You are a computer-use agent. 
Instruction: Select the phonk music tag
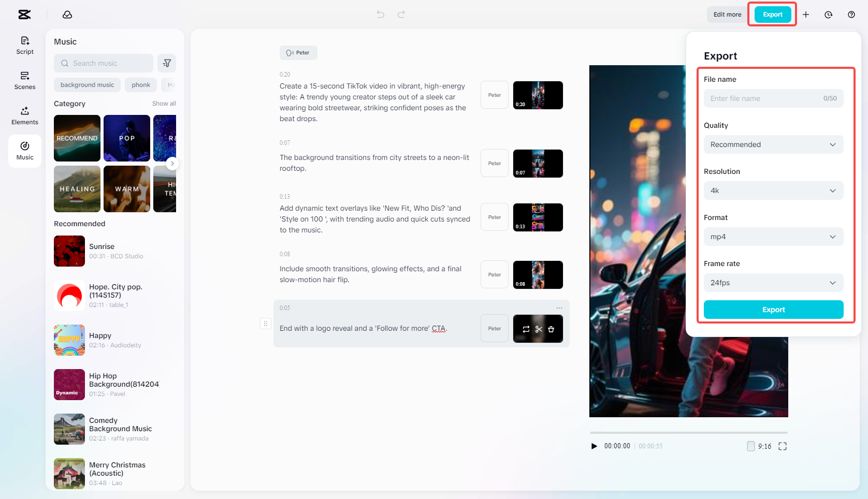point(140,84)
